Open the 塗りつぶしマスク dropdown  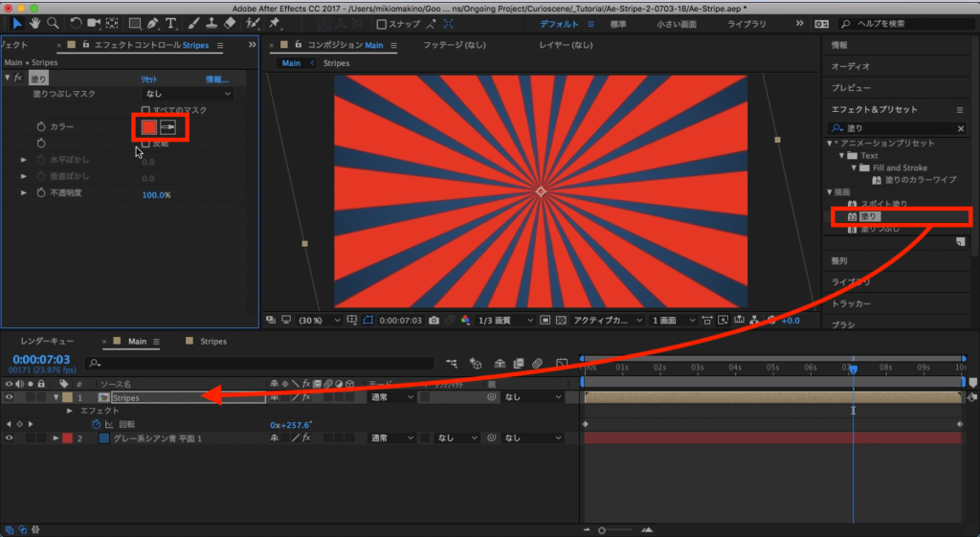pos(188,94)
